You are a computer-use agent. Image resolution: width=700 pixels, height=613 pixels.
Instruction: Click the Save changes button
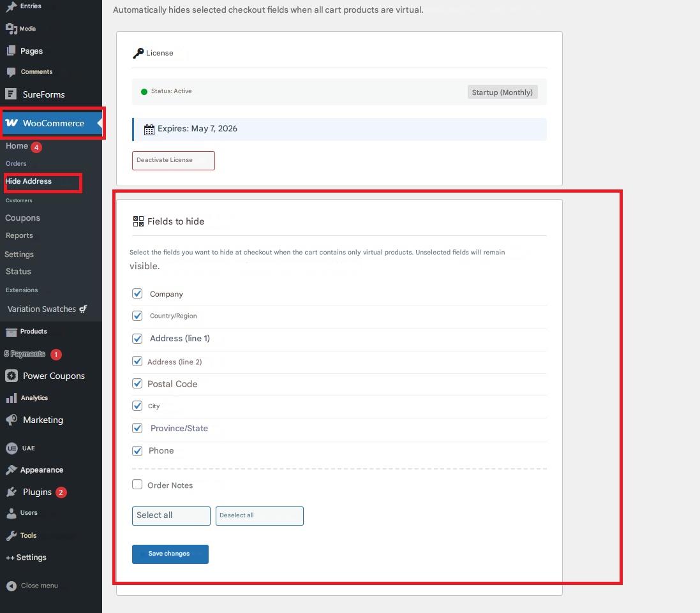click(x=170, y=554)
